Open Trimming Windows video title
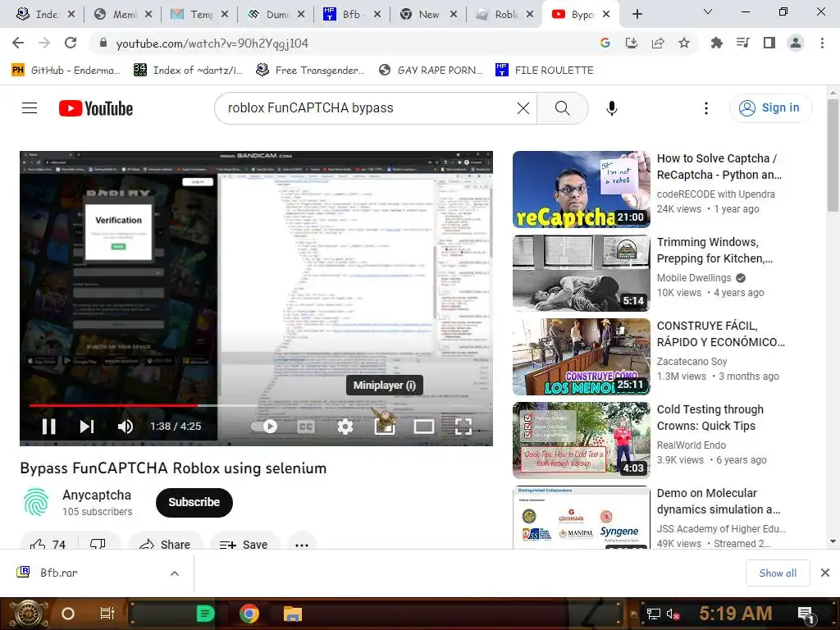840x630 pixels. [714, 250]
